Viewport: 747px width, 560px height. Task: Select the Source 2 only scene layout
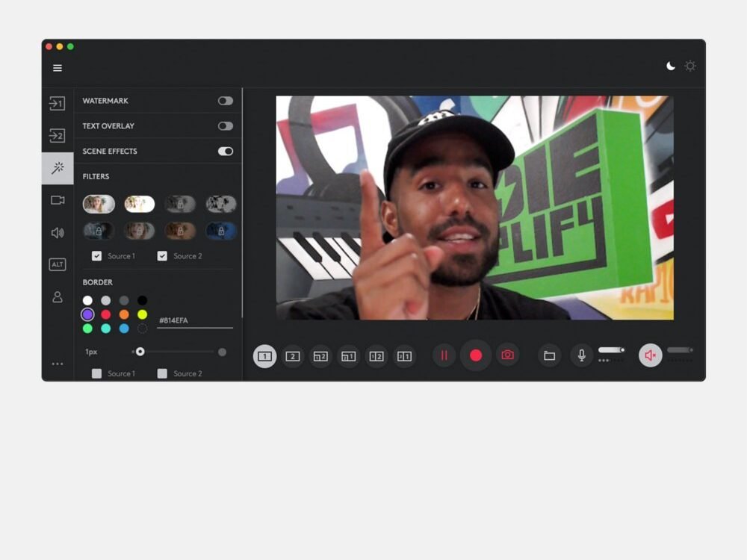click(x=293, y=356)
